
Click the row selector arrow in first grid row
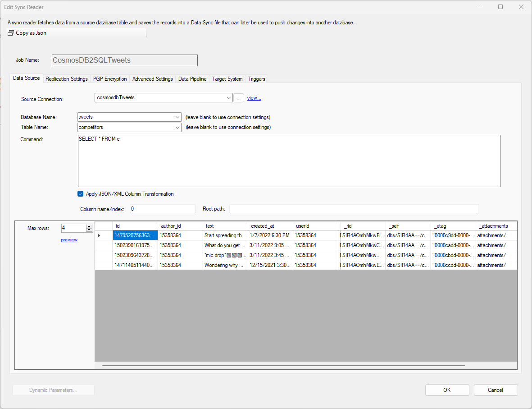point(99,235)
